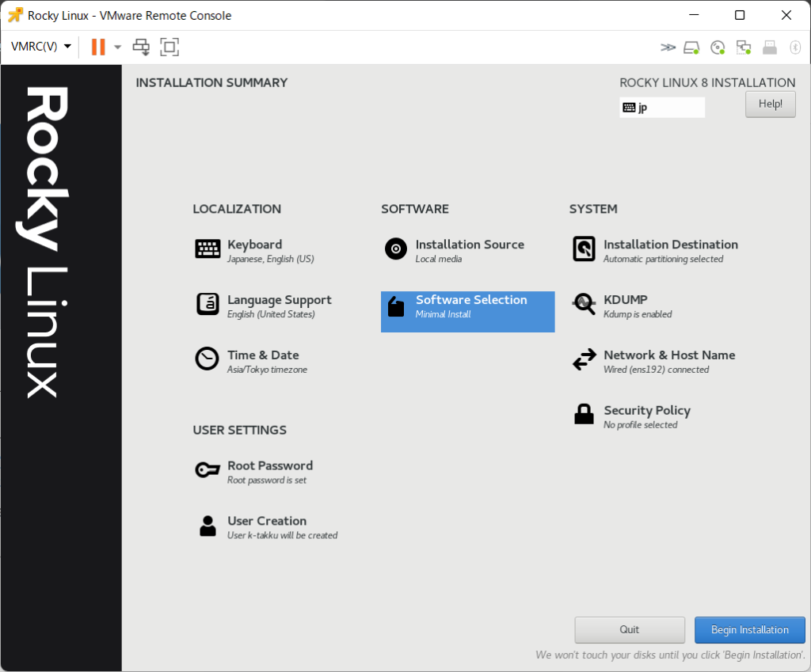Click the hard disk device status icon

[x=691, y=47]
